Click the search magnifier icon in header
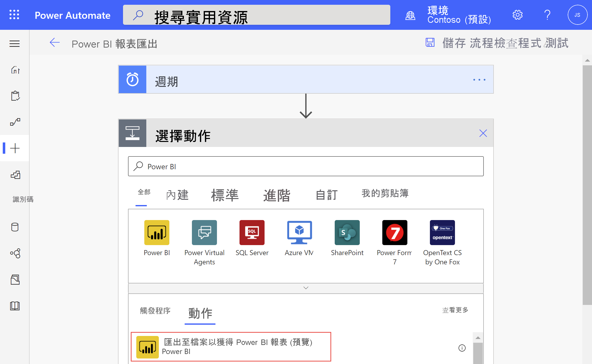Viewport: 592px width, 364px height. click(x=138, y=15)
